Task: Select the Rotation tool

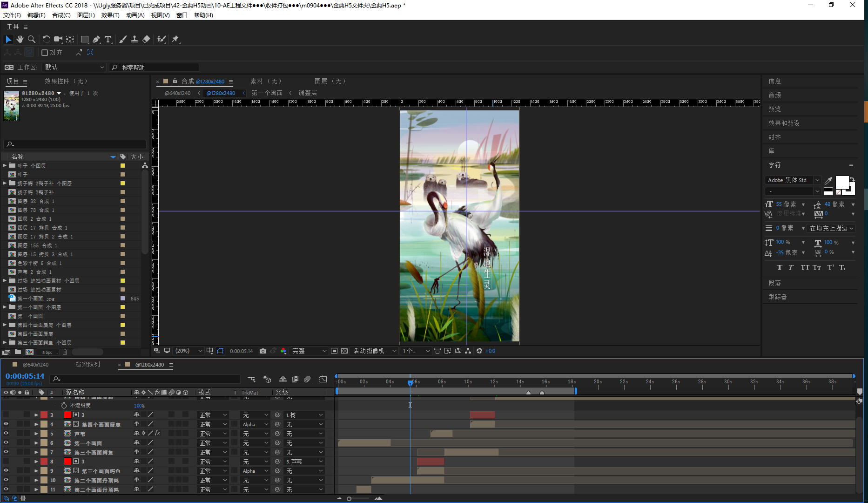Action: pyautogui.click(x=46, y=39)
